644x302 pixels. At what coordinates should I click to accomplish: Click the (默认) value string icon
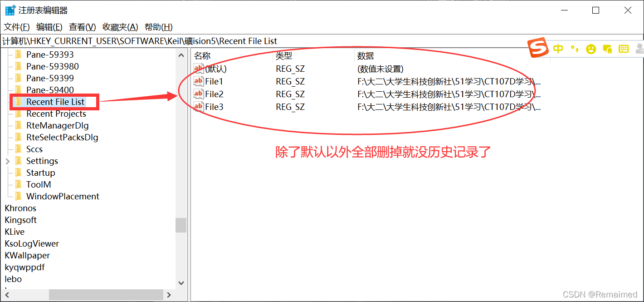199,69
